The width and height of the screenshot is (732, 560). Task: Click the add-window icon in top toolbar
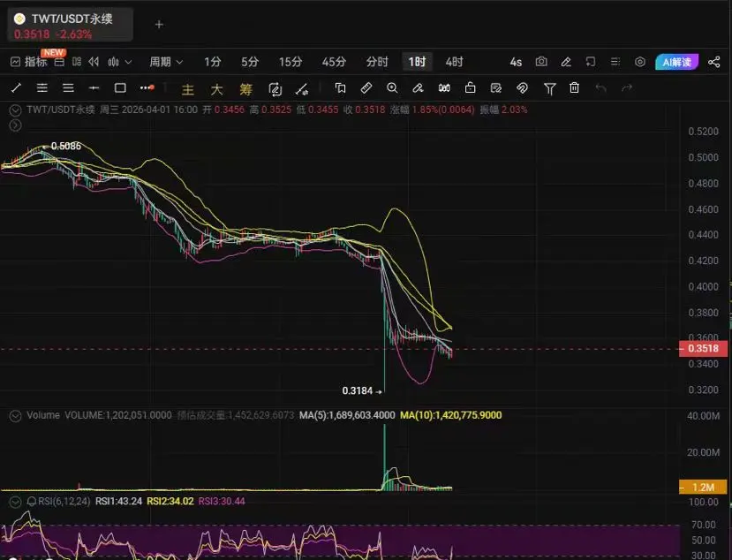591,62
